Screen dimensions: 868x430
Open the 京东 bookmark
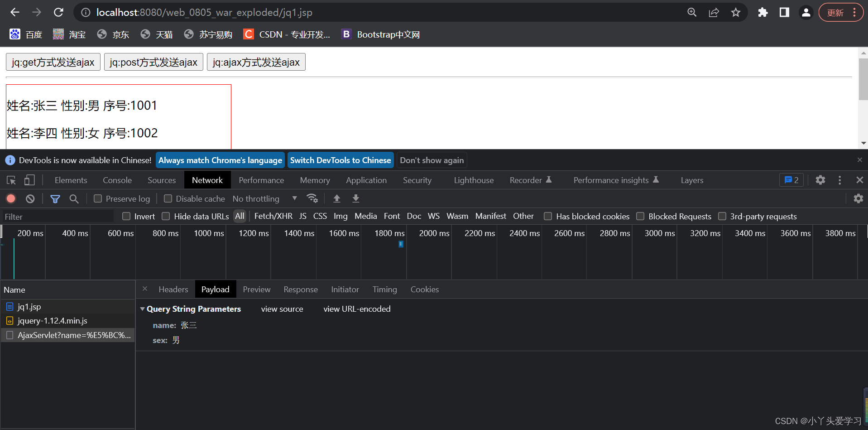pos(113,34)
